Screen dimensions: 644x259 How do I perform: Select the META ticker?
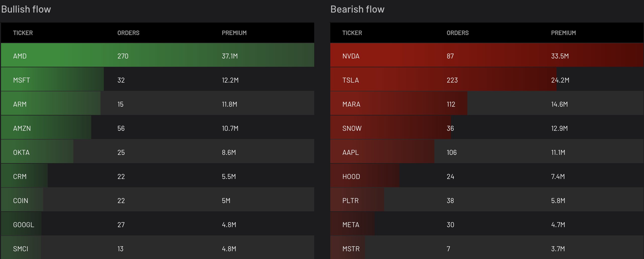pos(351,225)
